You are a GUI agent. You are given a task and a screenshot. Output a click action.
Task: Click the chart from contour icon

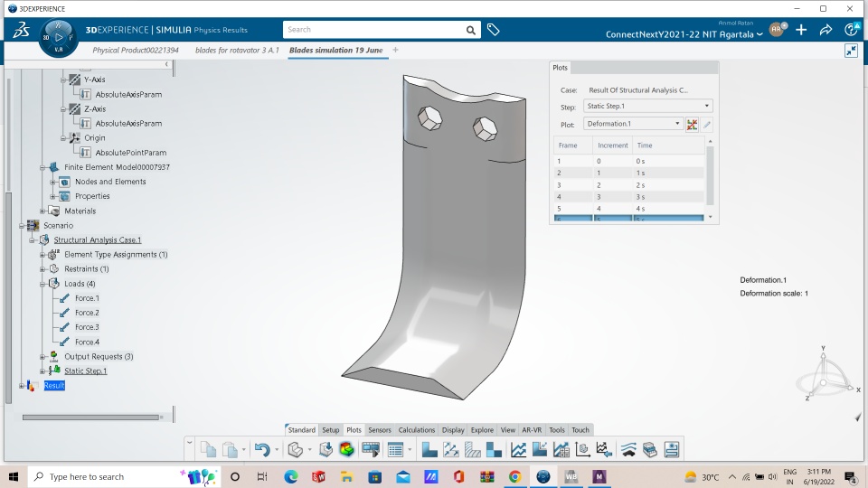tap(540, 449)
